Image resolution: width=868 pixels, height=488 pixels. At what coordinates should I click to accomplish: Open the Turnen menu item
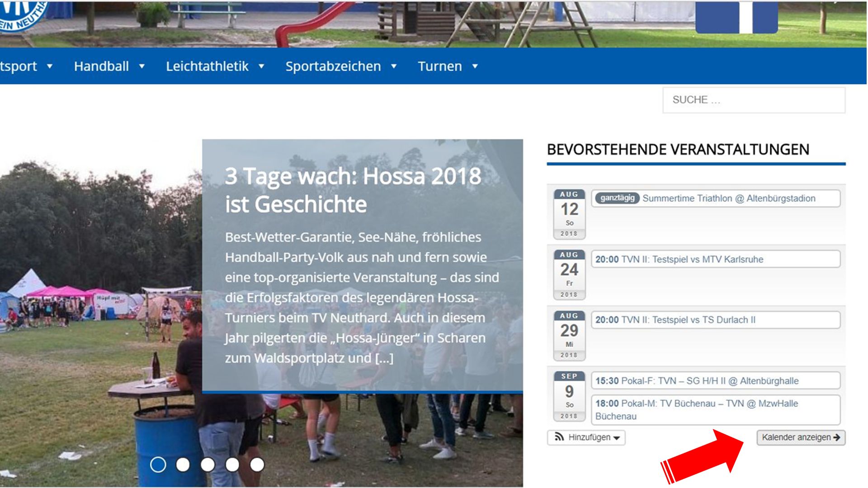(x=440, y=66)
